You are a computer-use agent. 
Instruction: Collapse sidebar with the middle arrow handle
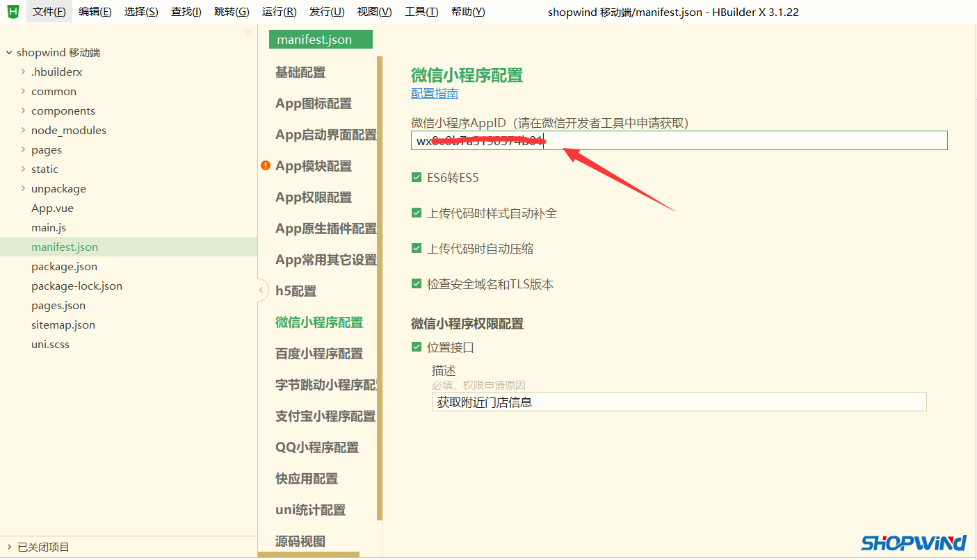tap(262, 290)
